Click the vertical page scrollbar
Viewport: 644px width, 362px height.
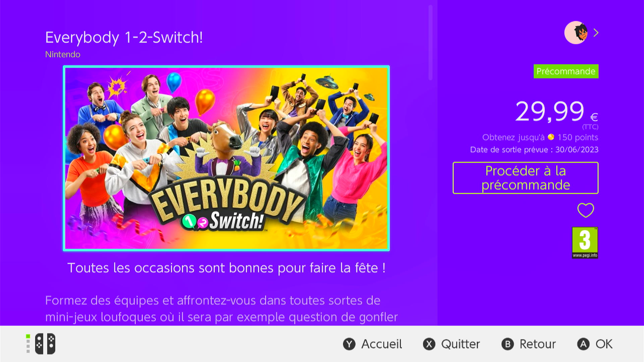coord(430,43)
